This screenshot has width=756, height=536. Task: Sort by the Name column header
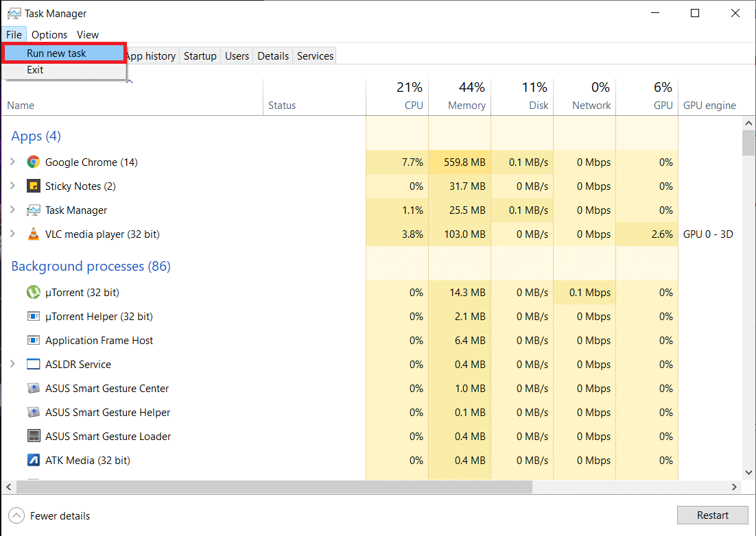[132, 97]
